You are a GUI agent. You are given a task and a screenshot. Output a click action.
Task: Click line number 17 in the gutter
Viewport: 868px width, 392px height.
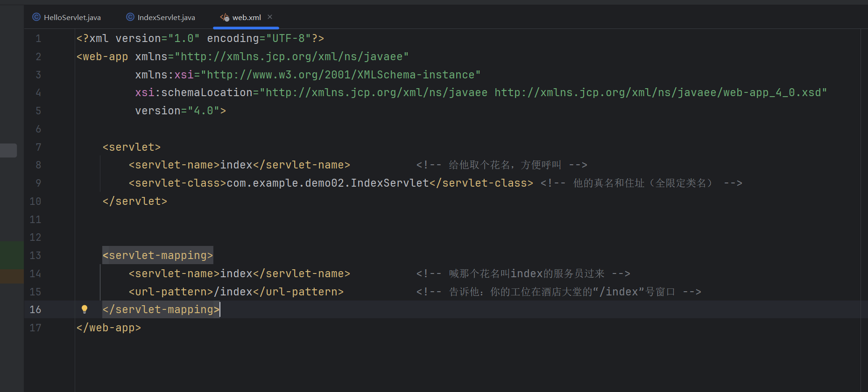35,328
